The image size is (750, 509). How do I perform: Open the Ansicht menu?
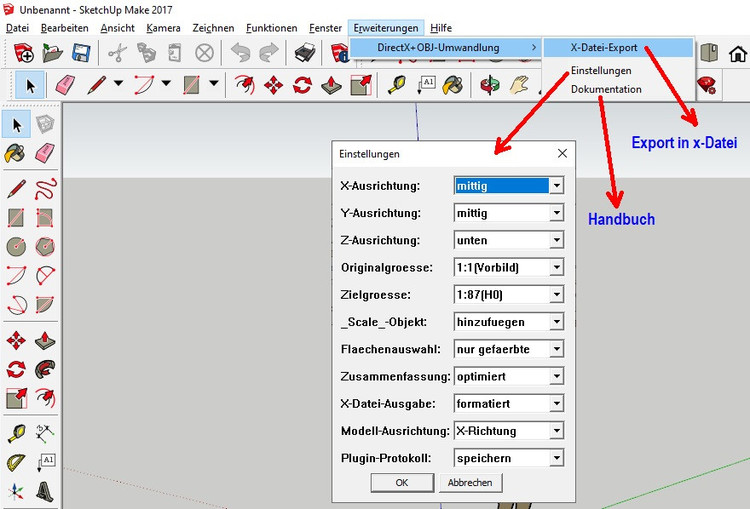[117, 28]
